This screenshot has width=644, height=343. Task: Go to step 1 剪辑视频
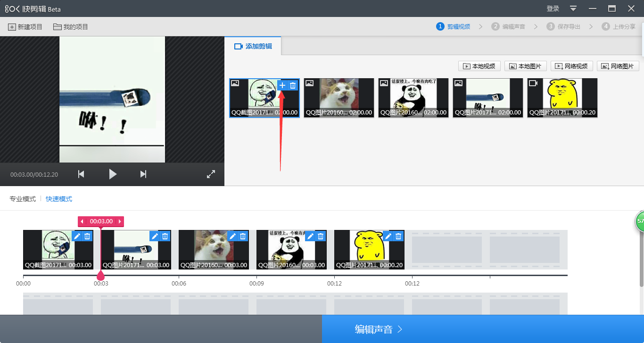coord(453,26)
